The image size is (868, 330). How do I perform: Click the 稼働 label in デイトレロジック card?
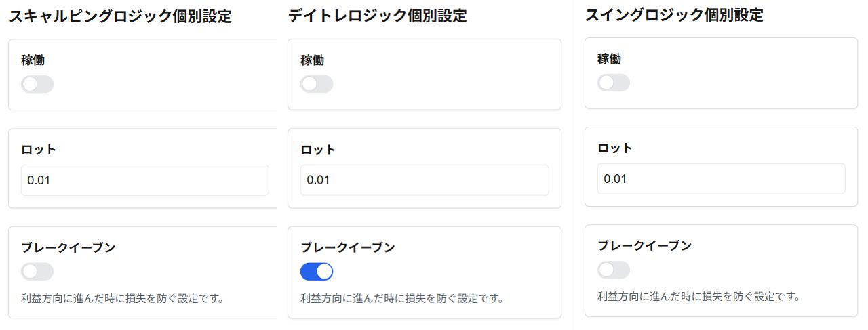pyautogui.click(x=313, y=60)
